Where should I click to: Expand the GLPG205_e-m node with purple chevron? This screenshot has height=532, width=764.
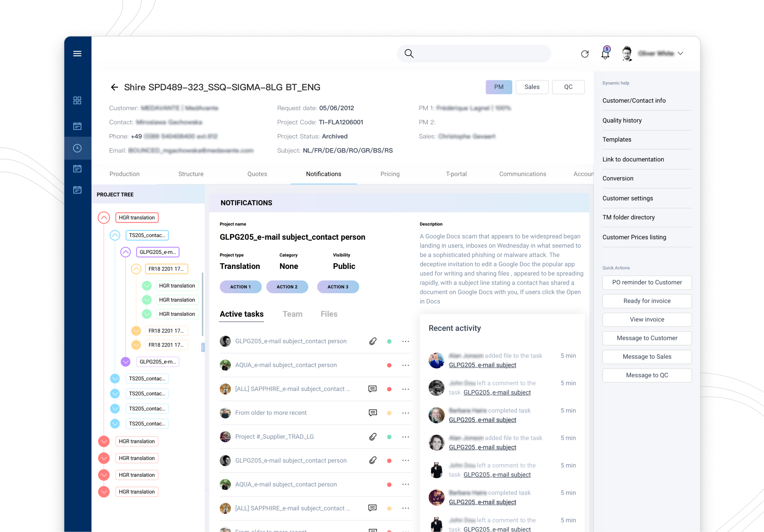(125, 361)
